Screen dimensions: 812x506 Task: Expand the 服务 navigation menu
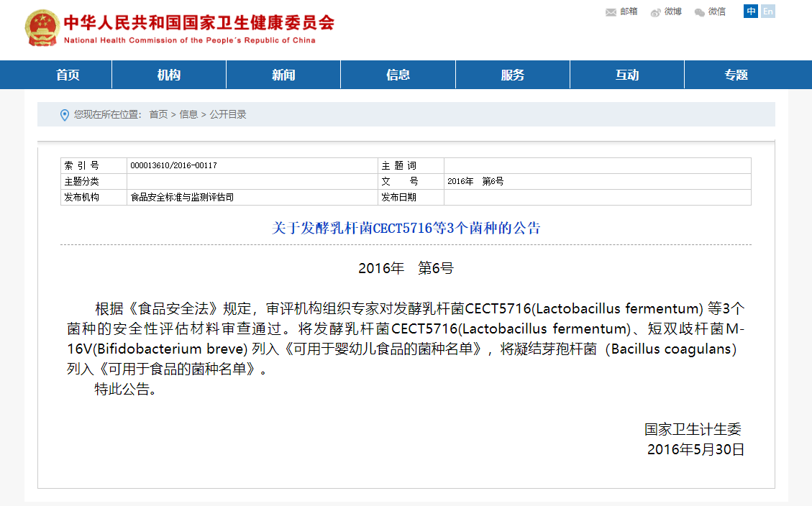click(x=513, y=75)
